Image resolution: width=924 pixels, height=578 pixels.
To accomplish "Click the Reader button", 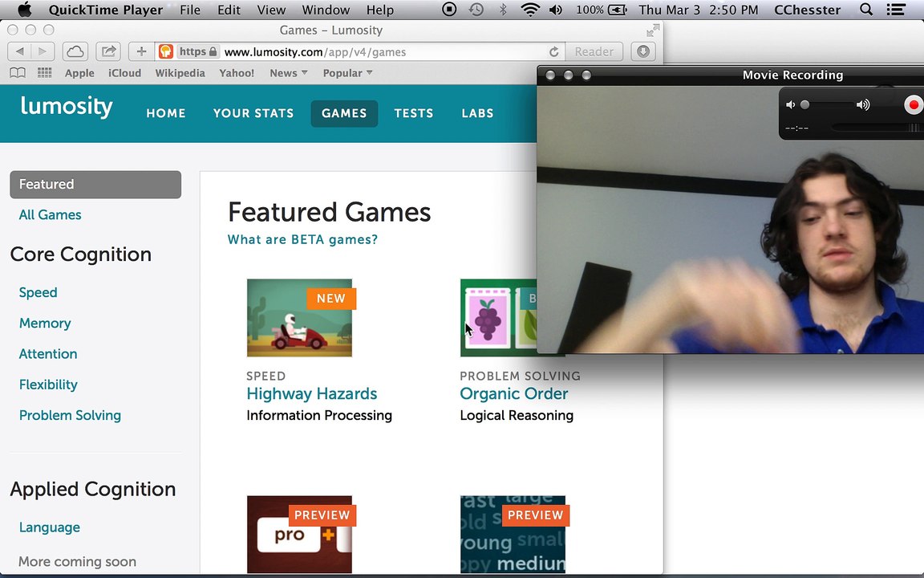I will point(594,52).
